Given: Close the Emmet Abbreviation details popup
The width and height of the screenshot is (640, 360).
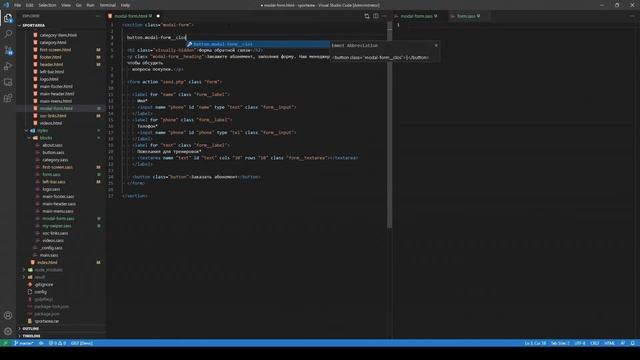Looking at the screenshot, I should (x=436, y=45).
